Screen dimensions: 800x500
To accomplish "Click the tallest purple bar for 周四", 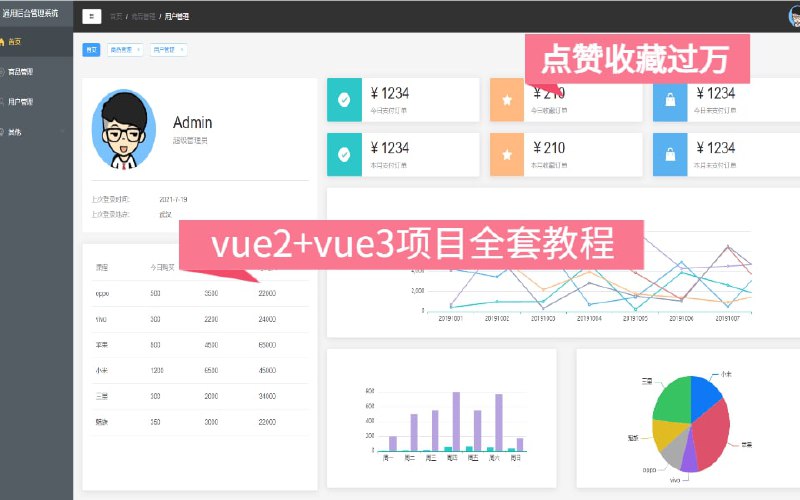I will (x=456, y=421).
